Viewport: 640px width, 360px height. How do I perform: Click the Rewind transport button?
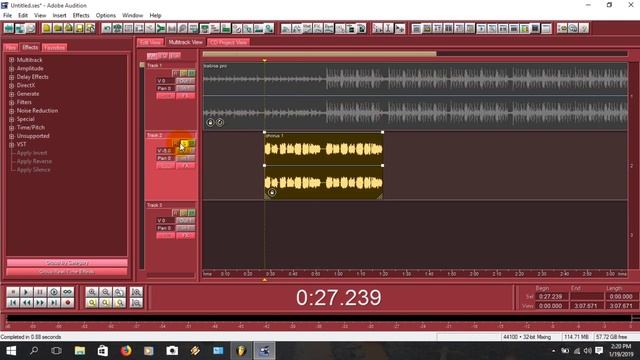coord(26,302)
